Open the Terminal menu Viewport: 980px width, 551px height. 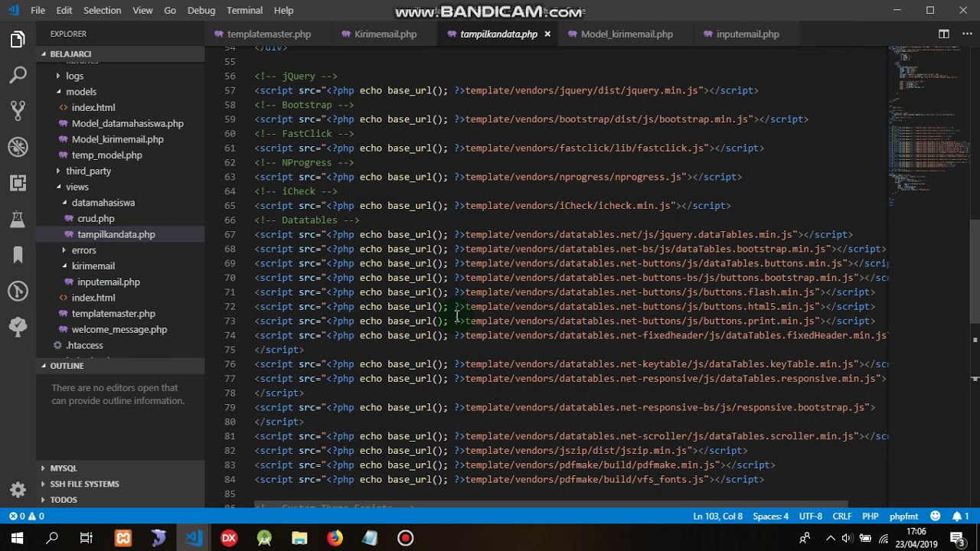pos(244,10)
